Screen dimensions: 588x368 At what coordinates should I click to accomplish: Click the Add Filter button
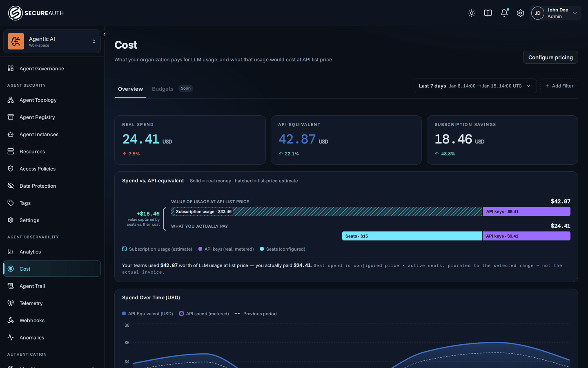559,86
